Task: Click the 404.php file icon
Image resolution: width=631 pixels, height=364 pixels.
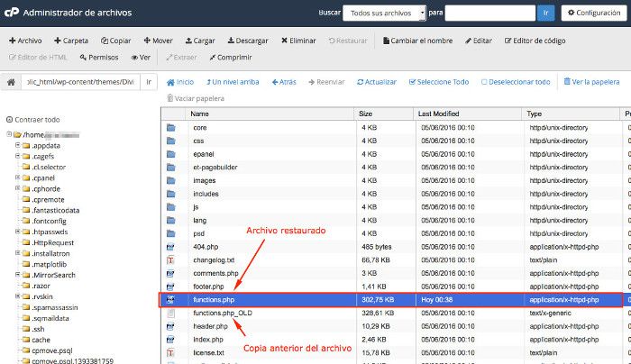Action: [x=170, y=247]
